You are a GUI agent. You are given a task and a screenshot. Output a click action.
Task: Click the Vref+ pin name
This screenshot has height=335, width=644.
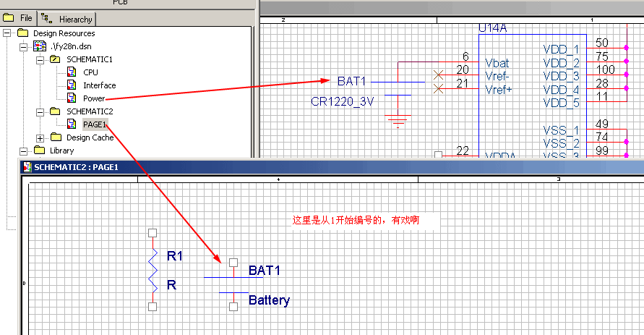499,90
